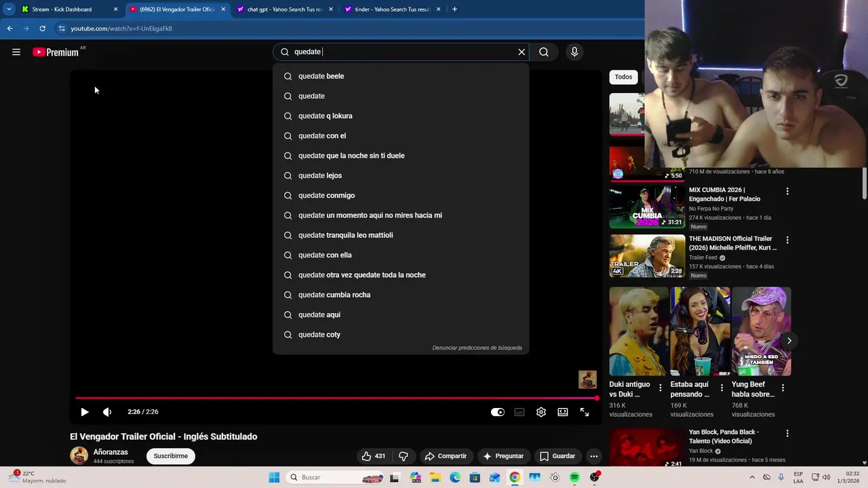Select suggestion 'quedate cumbia rocha'
Viewport: 868px width, 488px height.
click(x=401, y=295)
